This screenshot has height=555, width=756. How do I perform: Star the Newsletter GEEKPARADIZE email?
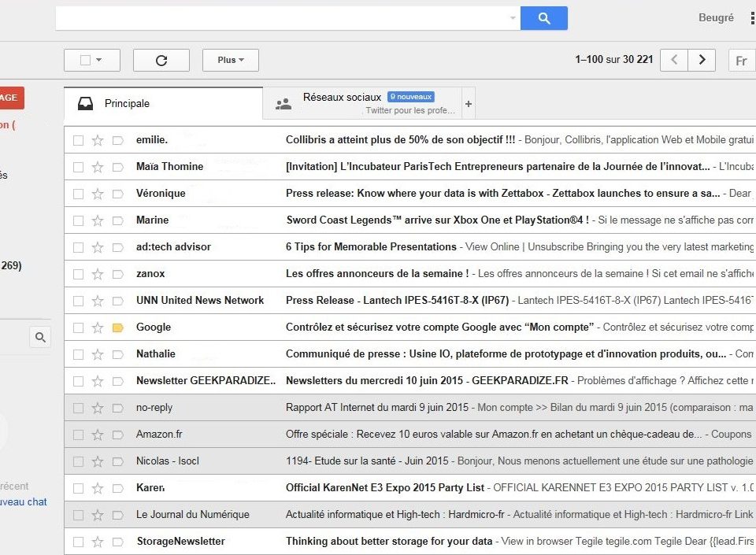coord(98,381)
